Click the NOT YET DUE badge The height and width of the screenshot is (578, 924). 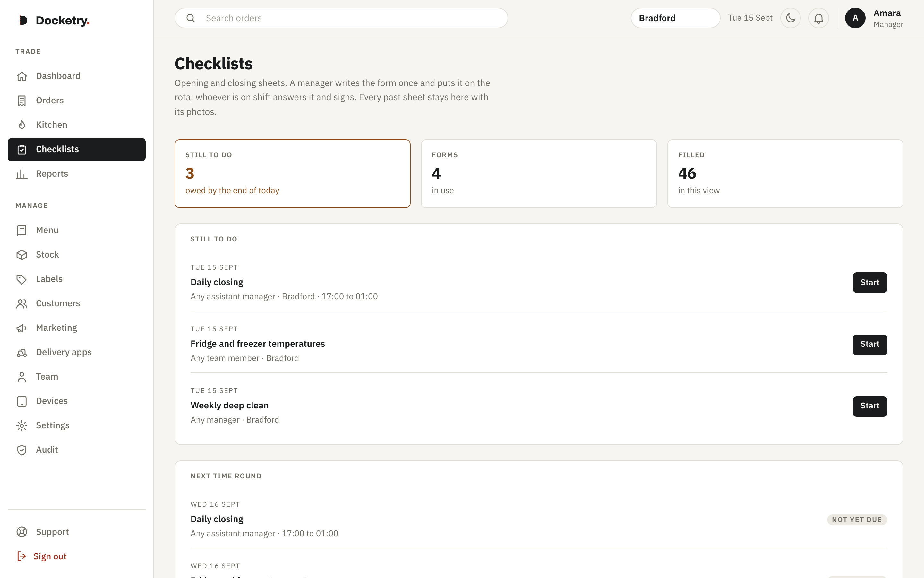tap(857, 520)
